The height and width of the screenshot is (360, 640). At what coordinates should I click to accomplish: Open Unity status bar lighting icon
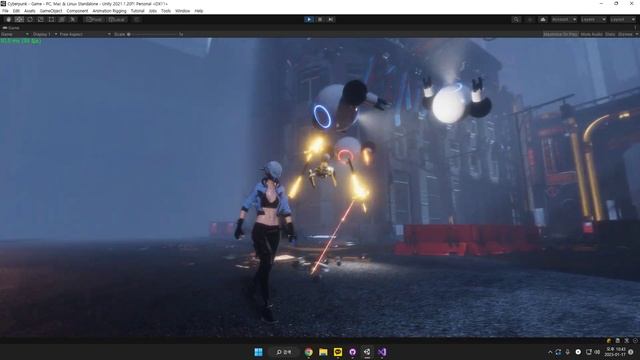click(x=609, y=341)
